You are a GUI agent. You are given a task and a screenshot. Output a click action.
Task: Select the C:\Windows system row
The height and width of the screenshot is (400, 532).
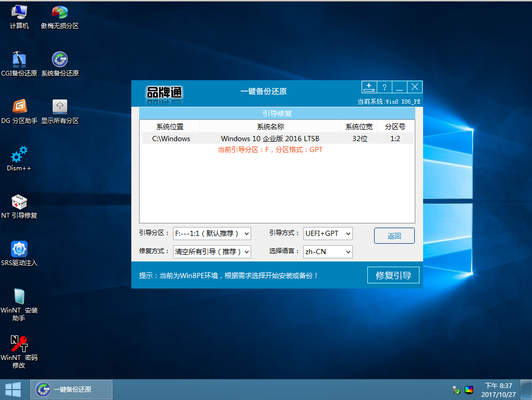278,139
